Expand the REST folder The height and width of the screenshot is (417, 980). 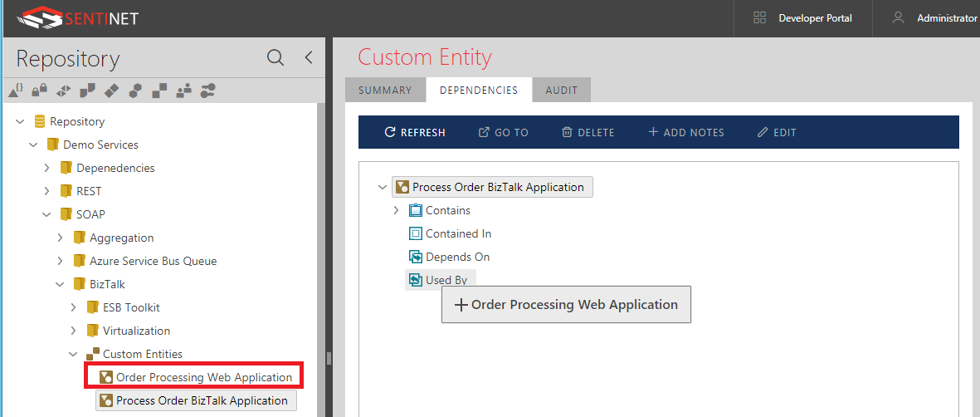[x=46, y=191]
